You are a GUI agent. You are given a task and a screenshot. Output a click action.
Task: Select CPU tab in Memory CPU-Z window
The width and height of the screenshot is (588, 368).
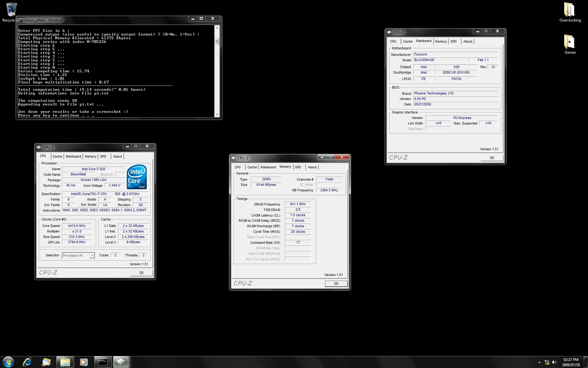238,167
